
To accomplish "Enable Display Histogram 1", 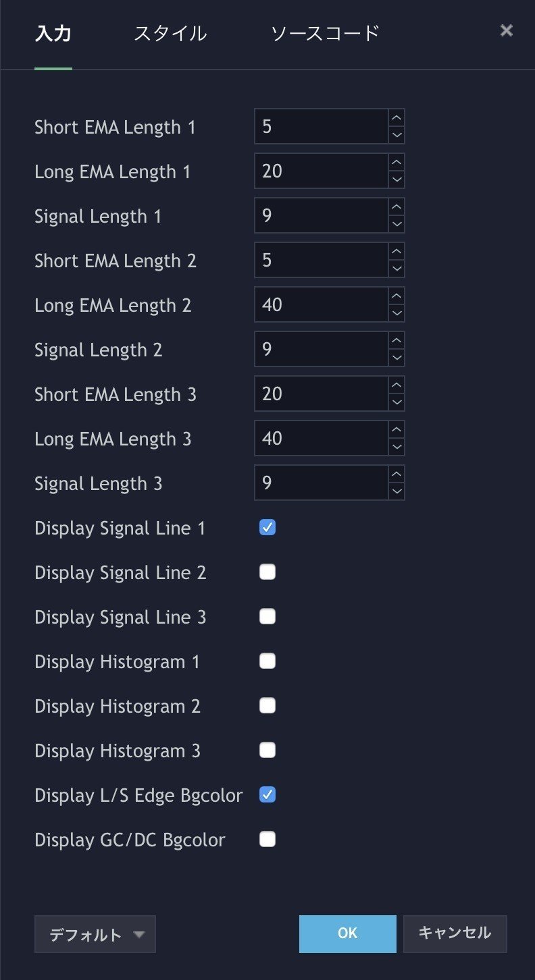I will (267, 661).
